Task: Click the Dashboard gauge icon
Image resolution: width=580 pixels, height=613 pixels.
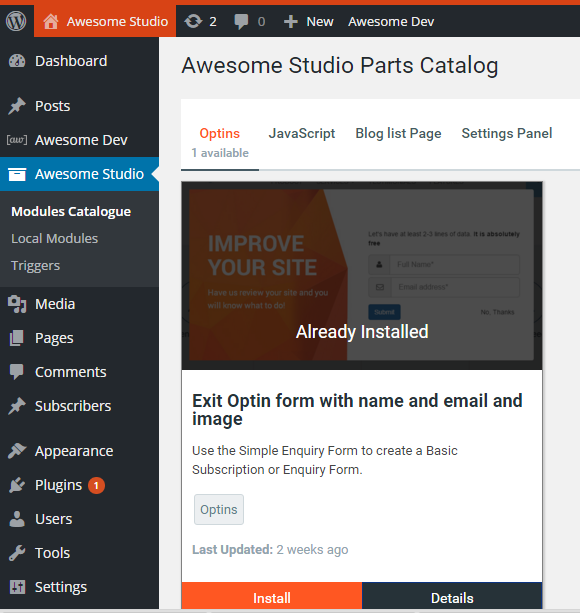Action: tap(17, 61)
